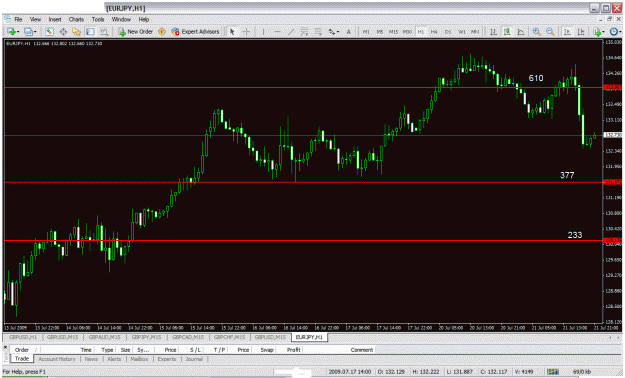Switch to M15 timeframe
This screenshot has width=625, height=378.
[x=393, y=32]
